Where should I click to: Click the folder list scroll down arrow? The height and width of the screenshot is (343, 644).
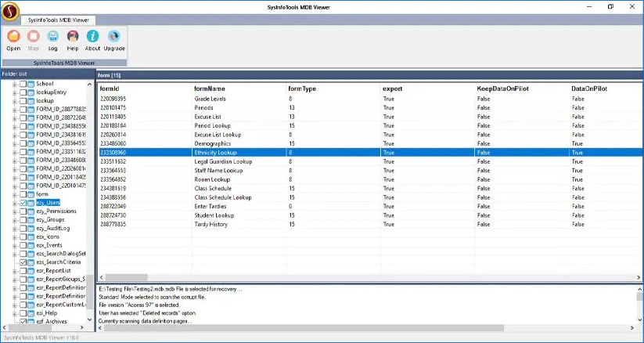[90, 320]
